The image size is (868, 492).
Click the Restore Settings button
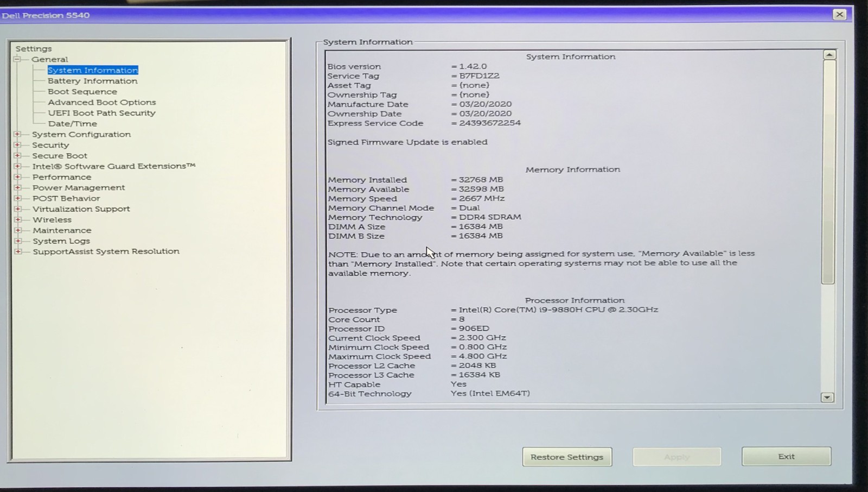tap(567, 457)
